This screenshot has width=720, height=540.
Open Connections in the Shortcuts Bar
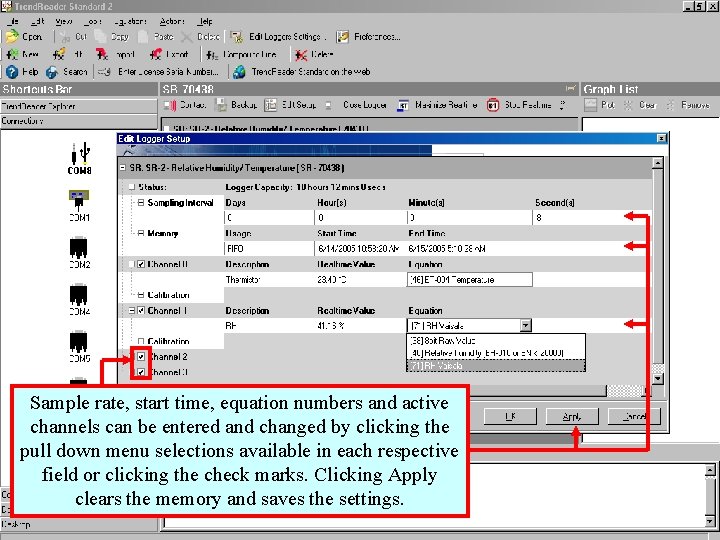click(x=79, y=121)
